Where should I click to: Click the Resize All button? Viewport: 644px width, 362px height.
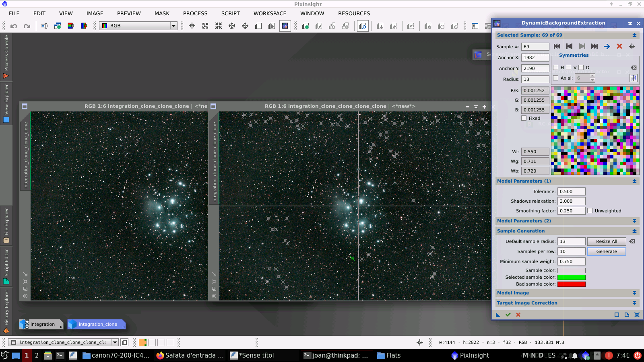[x=607, y=241]
